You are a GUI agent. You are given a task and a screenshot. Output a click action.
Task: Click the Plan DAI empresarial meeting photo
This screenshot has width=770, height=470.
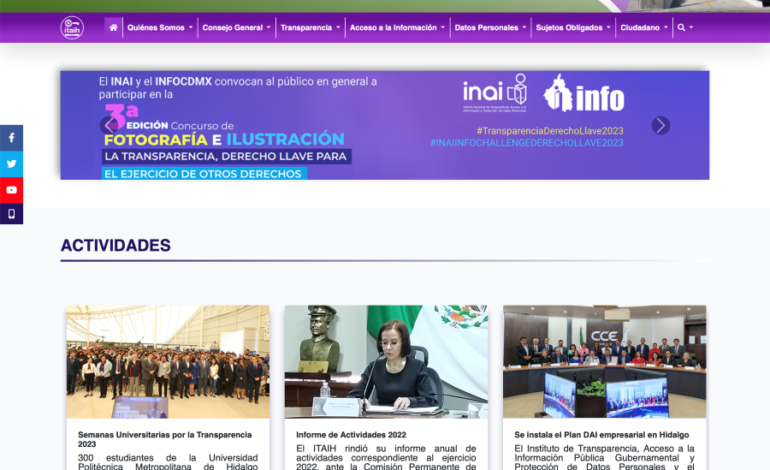click(604, 362)
